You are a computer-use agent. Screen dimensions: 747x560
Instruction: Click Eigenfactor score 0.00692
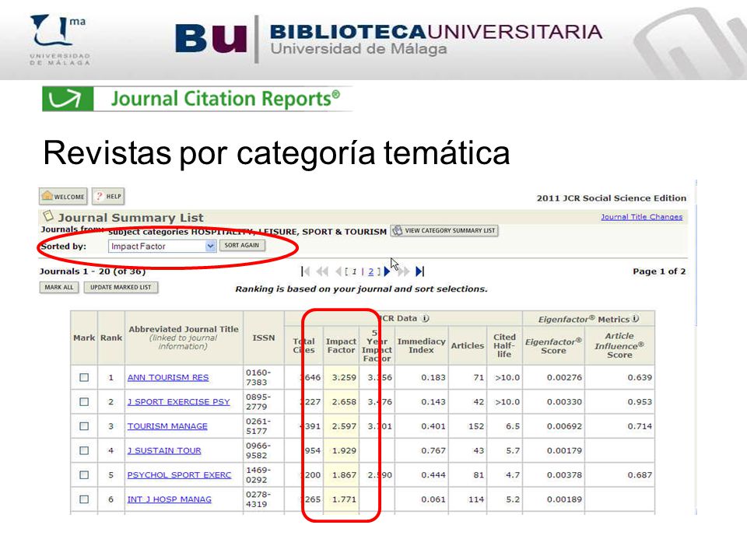tap(564, 425)
